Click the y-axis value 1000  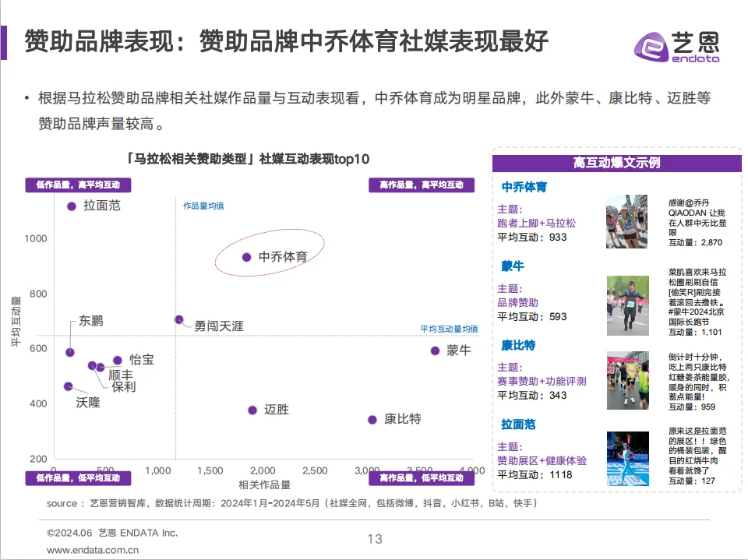click(x=36, y=238)
